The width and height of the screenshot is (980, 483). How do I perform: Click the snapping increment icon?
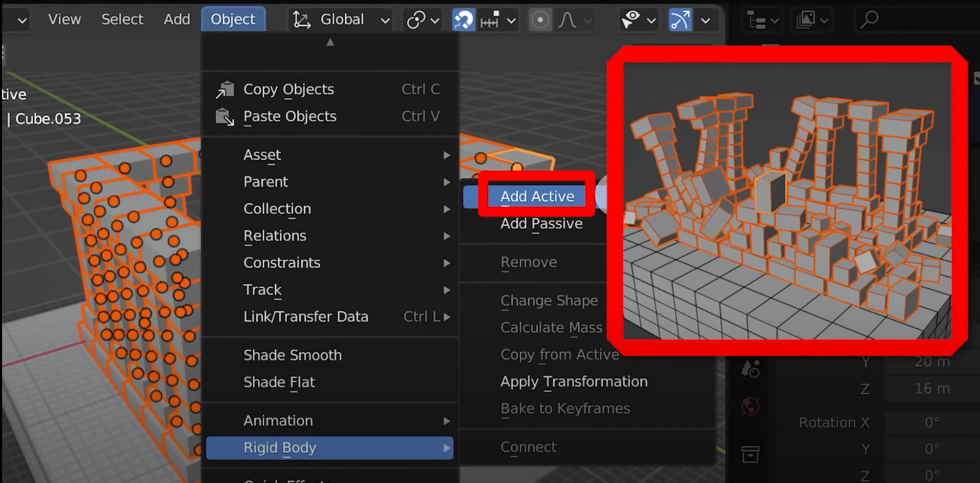490,20
